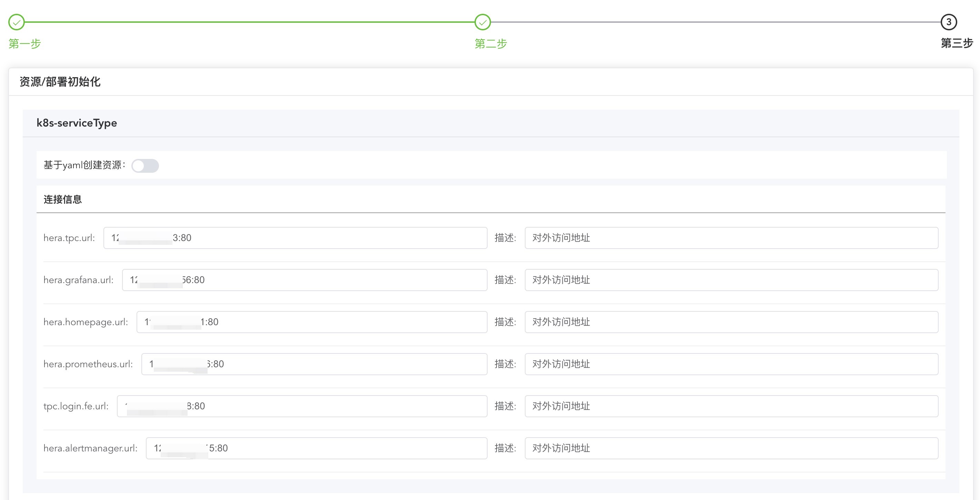Viewport: 980px width, 500px height.
Task: Edit the hera.alertmanager.url input field
Action: pyautogui.click(x=317, y=448)
